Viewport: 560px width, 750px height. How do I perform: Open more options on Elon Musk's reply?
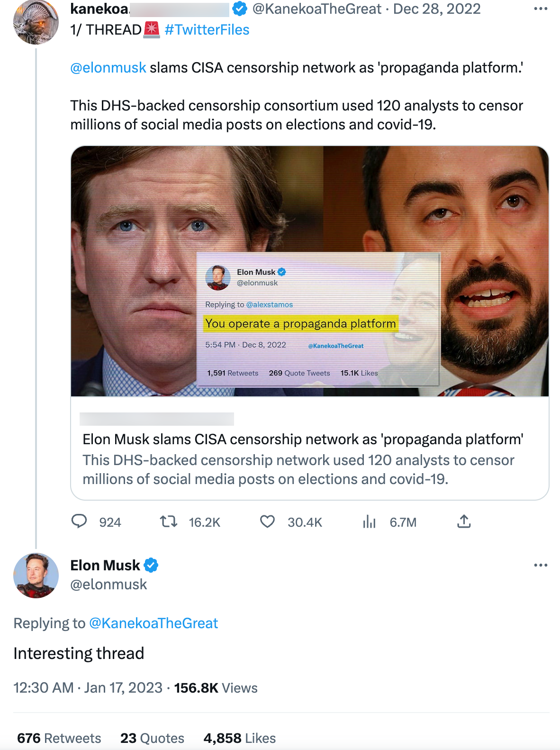[x=541, y=565]
